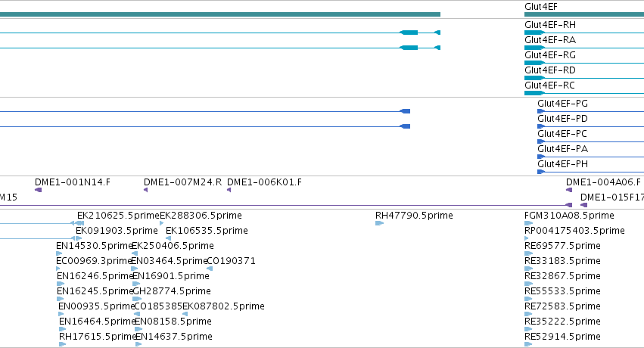
Task: Click the FGM310A08.5prime EST glyph
Action: click(x=528, y=223)
